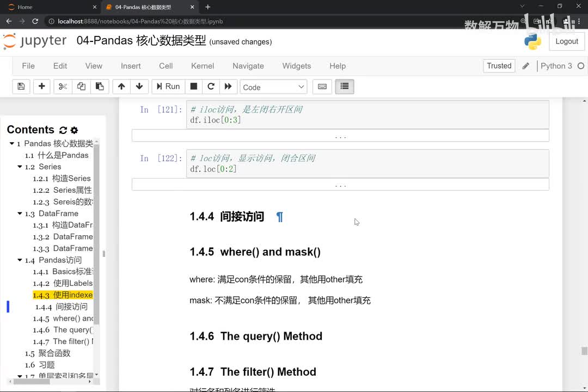Toggle the table of contents sidebar button

344,87
